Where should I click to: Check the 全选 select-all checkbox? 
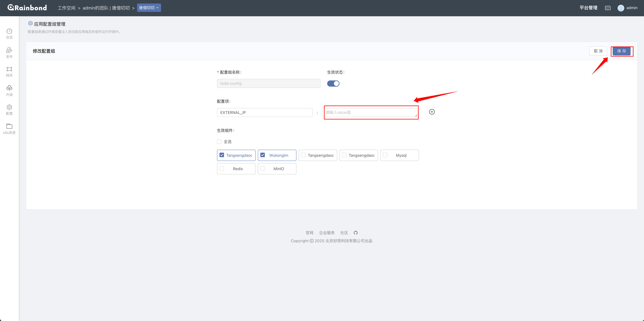pyautogui.click(x=219, y=142)
